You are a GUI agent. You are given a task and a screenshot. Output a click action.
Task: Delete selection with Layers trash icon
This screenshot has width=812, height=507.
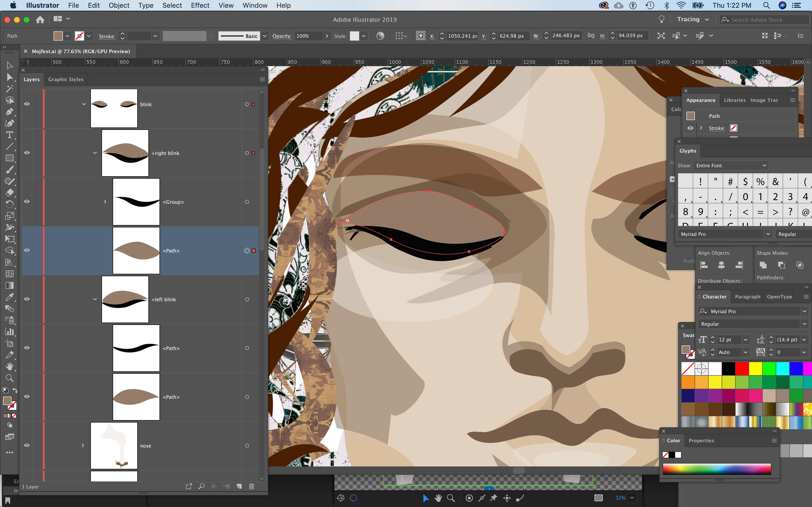coord(251,486)
